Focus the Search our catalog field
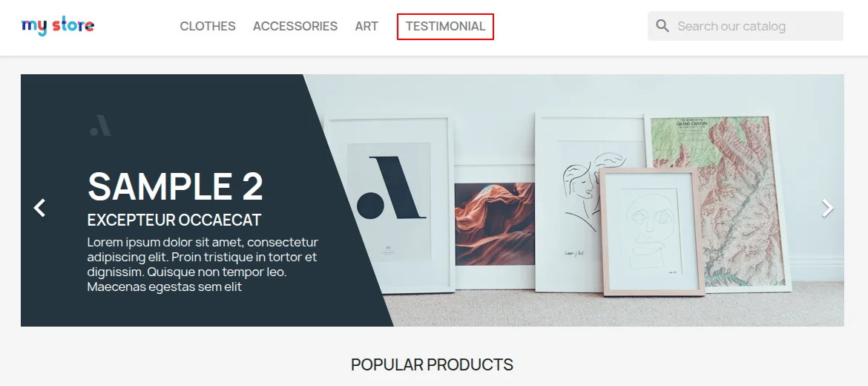Viewport: 868px width, 386px height. pos(745,26)
